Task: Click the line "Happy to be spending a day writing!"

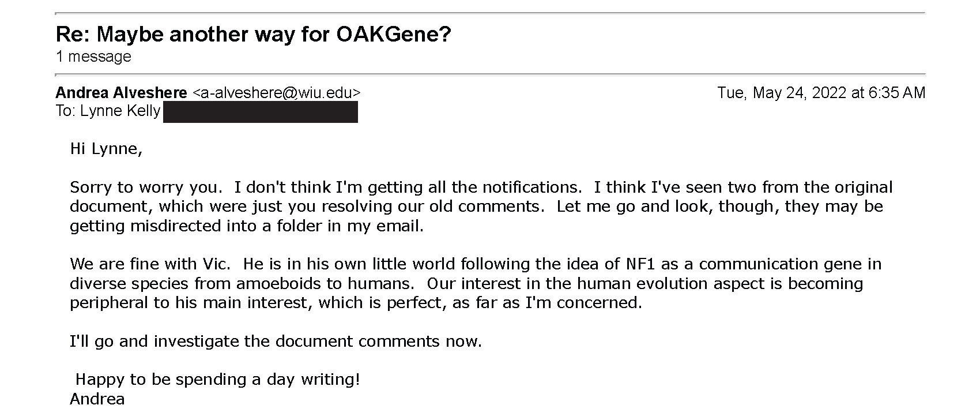Action: point(218,380)
